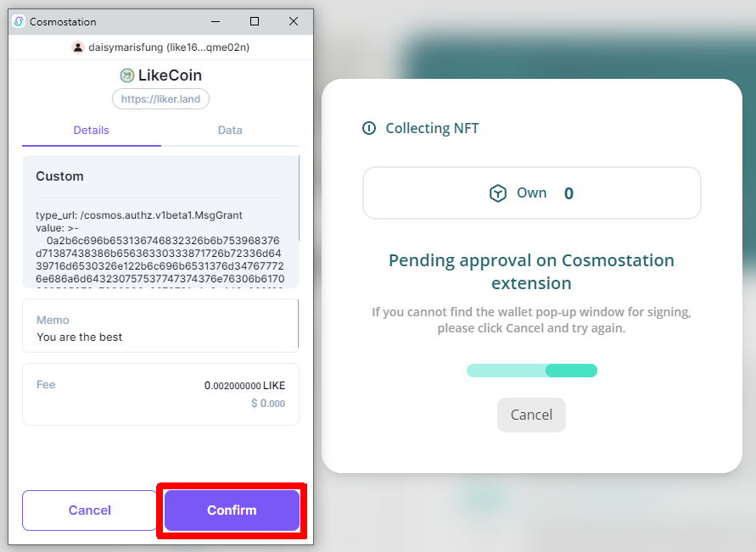Image resolution: width=756 pixels, height=552 pixels.
Task: Click the LikeCoin chain logo icon
Action: coord(126,75)
